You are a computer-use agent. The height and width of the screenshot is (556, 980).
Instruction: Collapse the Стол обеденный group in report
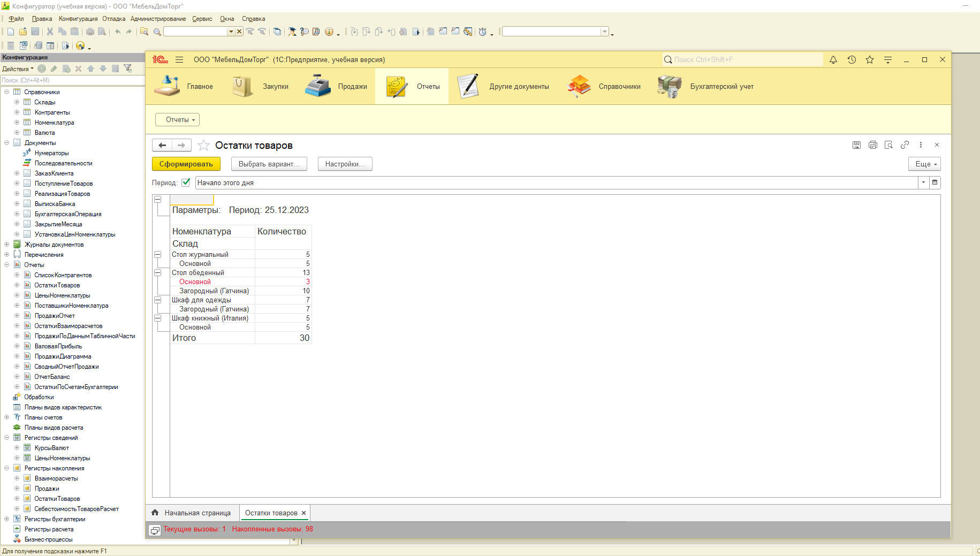(x=158, y=273)
